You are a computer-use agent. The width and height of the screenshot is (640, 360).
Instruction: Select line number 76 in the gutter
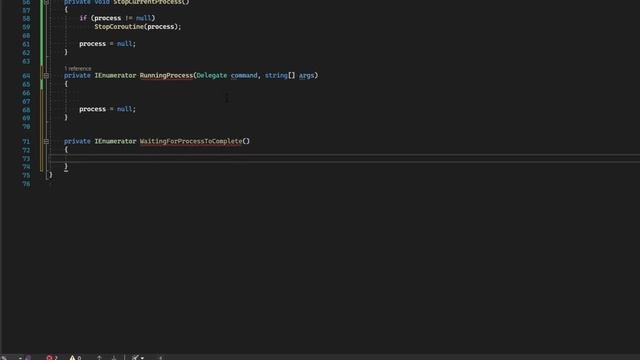click(26, 184)
